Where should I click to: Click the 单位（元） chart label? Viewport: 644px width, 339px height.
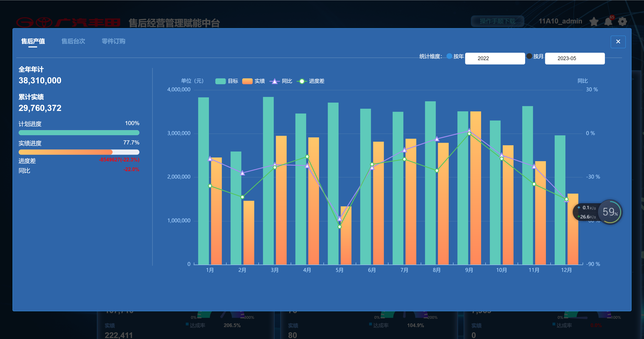192,81
